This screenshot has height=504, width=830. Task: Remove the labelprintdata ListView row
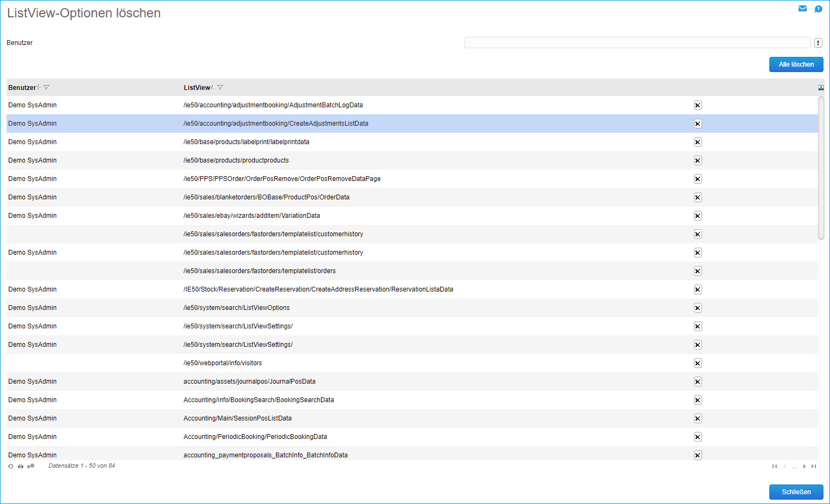pos(698,142)
